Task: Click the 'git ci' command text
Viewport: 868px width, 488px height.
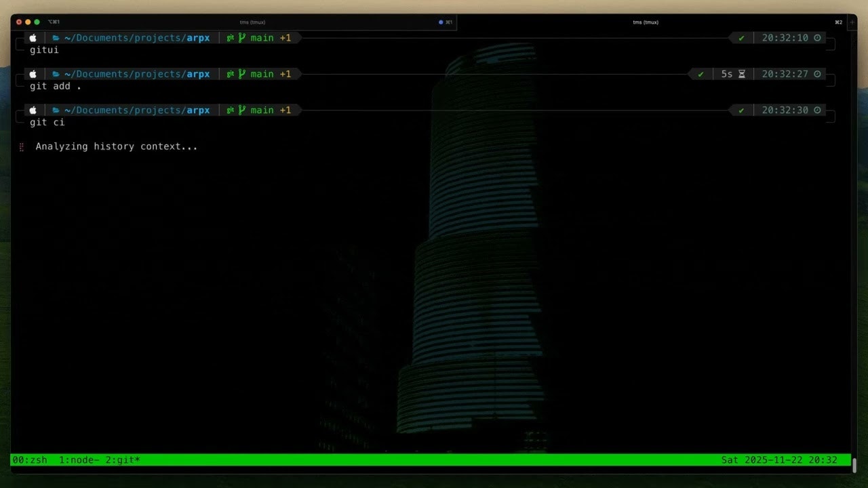Action: click(47, 123)
